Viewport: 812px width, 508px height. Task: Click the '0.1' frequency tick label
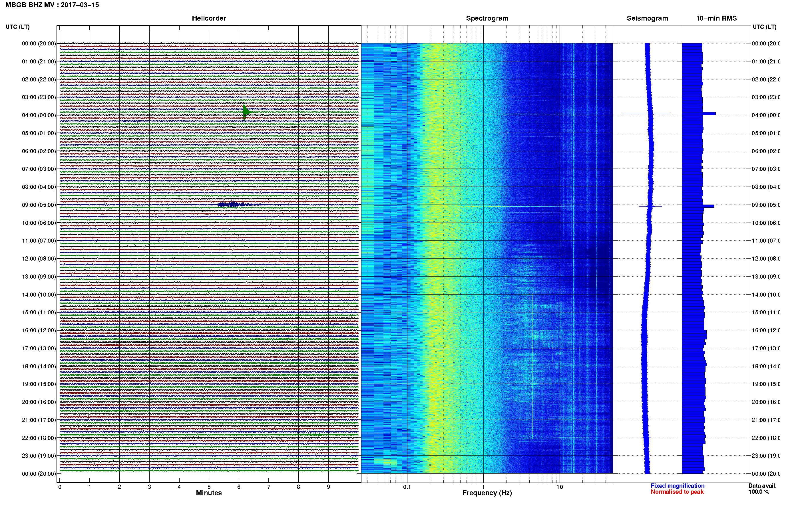click(x=407, y=487)
